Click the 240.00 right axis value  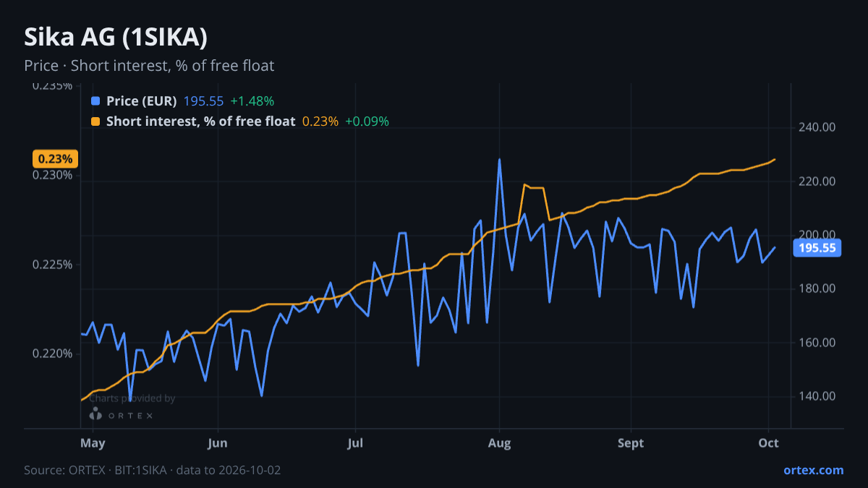pos(817,127)
